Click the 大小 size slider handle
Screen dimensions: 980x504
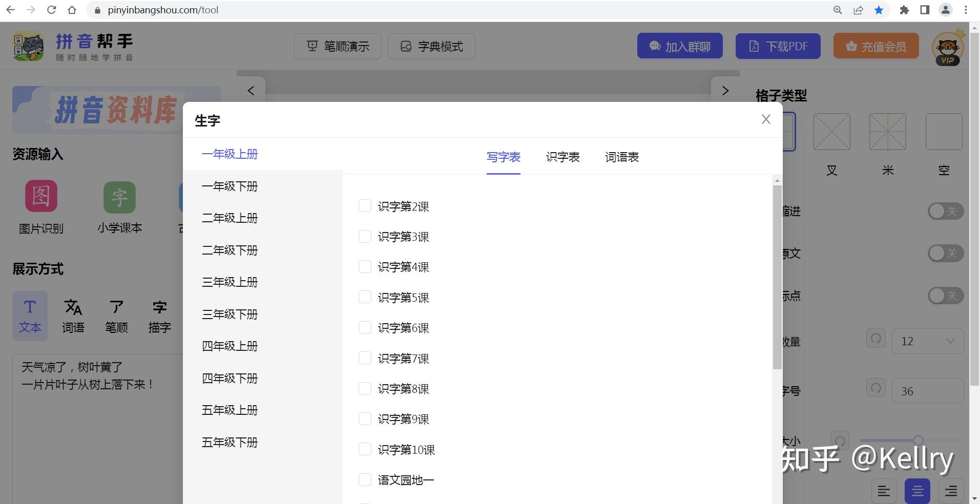pos(918,440)
